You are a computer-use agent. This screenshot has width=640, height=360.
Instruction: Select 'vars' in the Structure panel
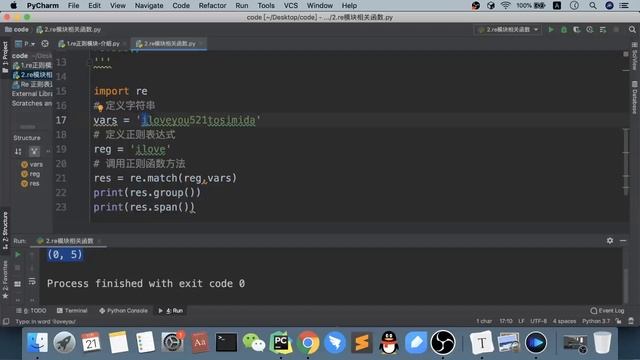36,164
